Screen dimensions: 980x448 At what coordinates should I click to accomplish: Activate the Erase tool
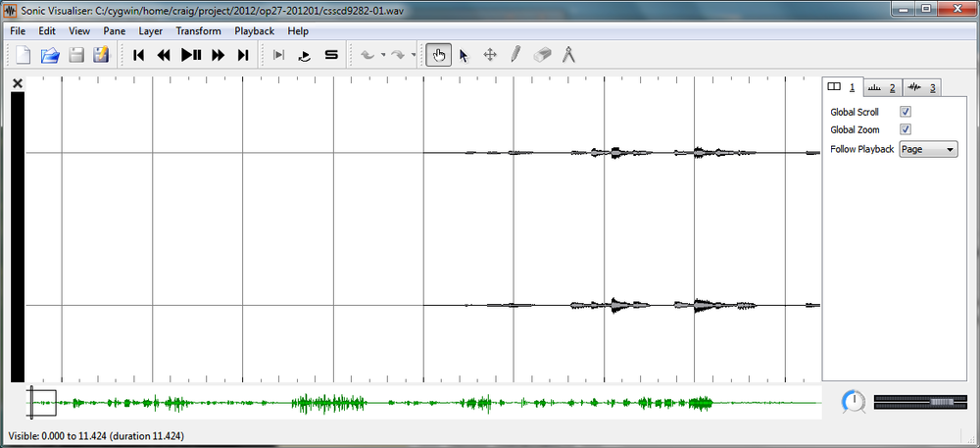click(x=543, y=55)
